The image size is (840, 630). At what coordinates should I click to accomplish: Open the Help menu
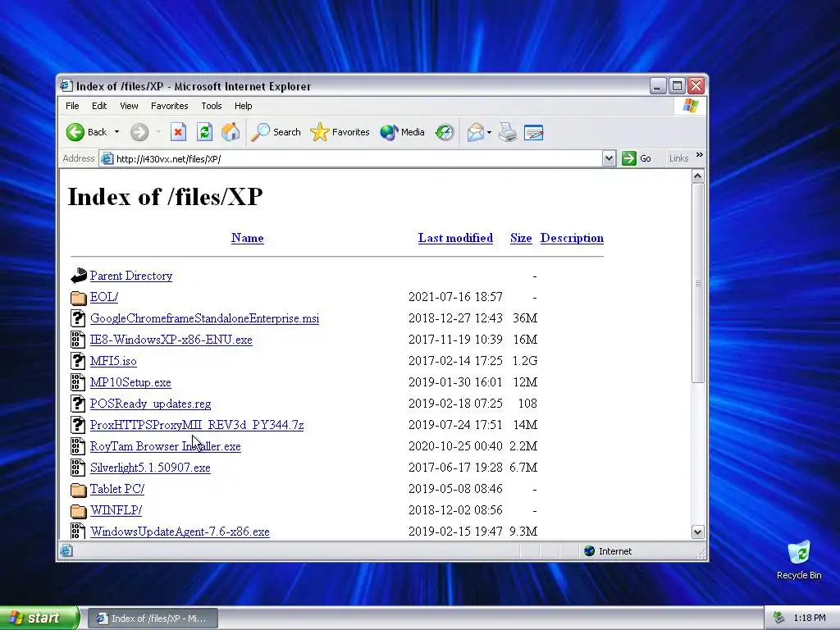coord(243,106)
